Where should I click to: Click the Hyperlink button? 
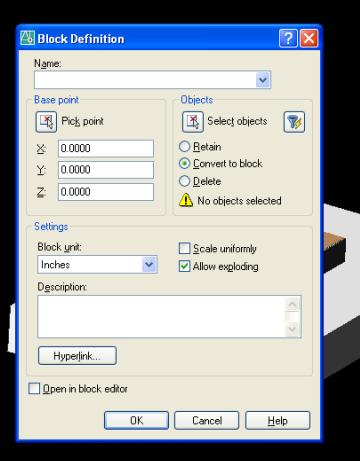(x=77, y=356)
